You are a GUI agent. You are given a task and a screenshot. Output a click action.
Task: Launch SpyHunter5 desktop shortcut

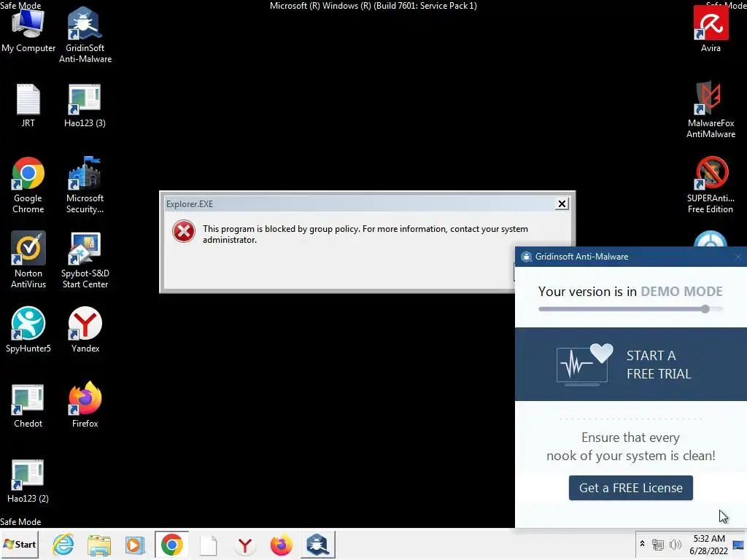tap(28, 330)
